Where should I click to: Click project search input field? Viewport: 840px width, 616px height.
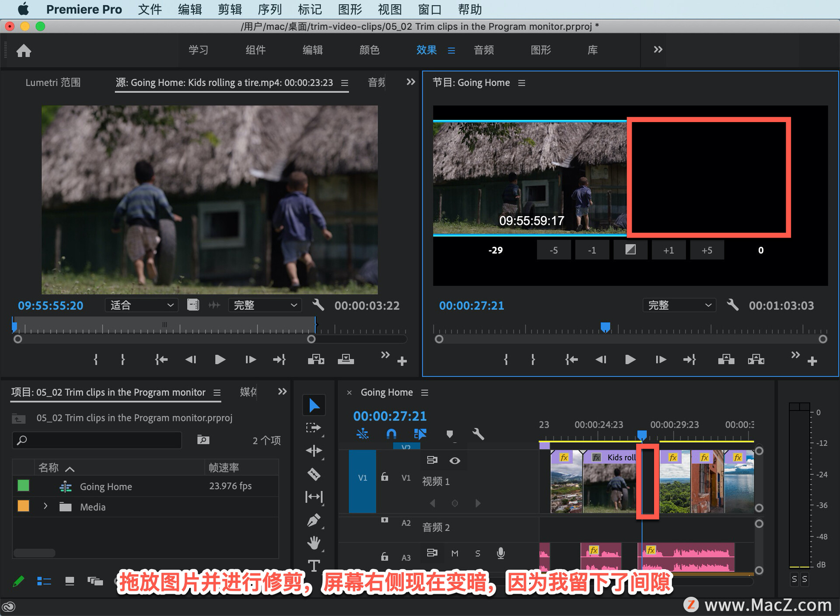click(x=97, y=440)
